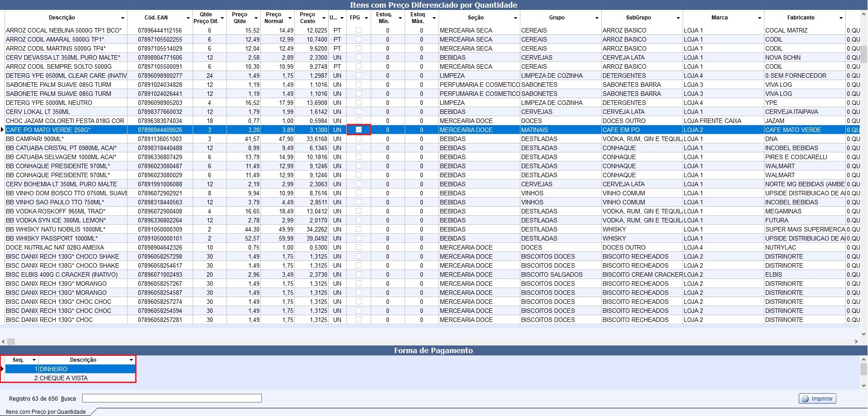
Task: Open payment Descrição column filter dropdown
Action: 131,360
